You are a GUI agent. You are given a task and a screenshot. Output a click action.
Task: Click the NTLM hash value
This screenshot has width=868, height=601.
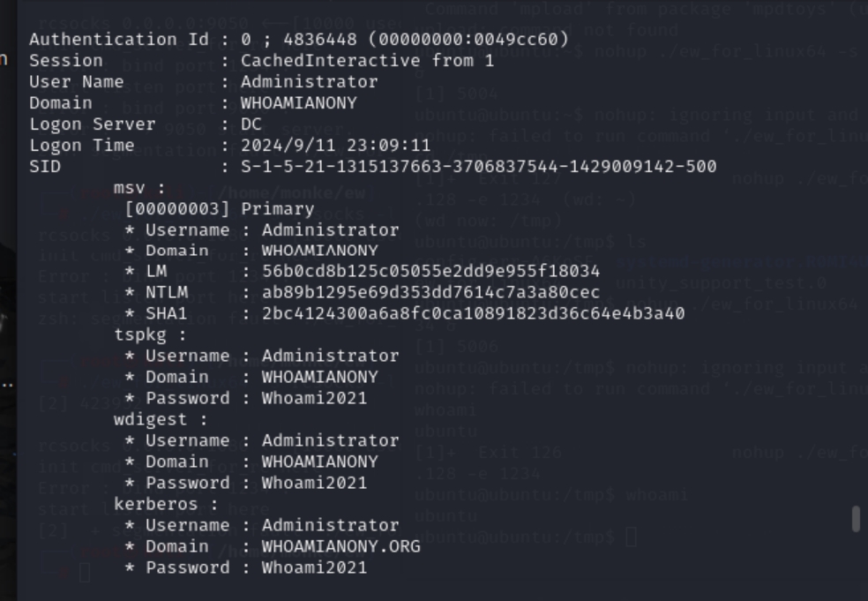430,292
